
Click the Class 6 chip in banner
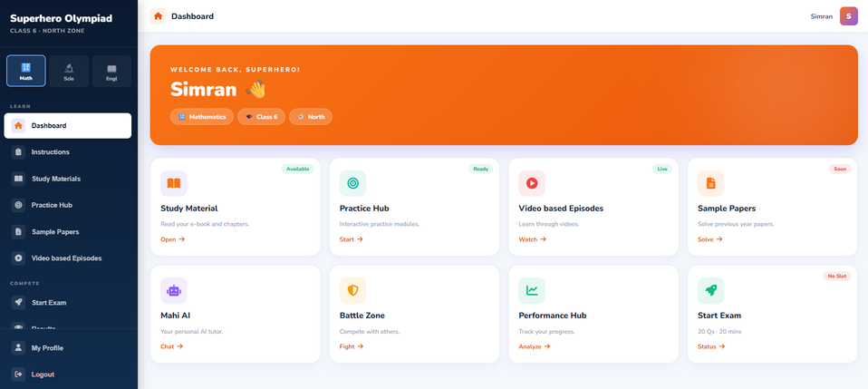261,117
